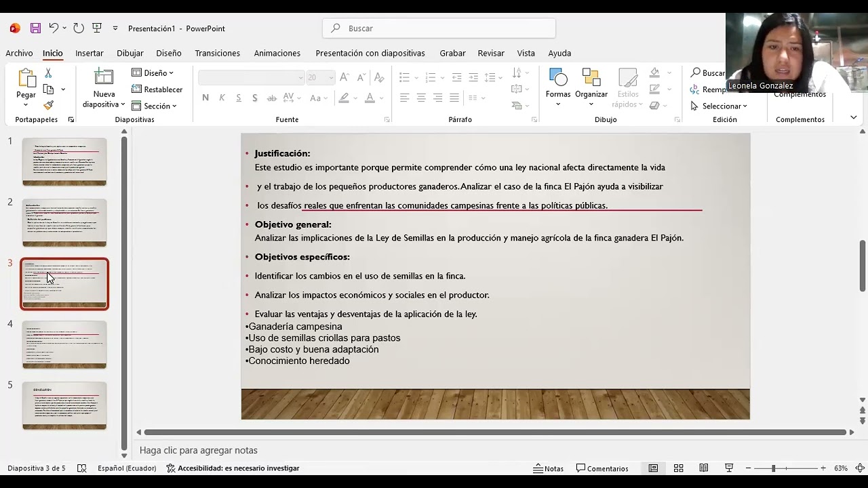The image size is (868, 488).
Task: Click Accesibilidad: es necesario investigar
Action: [233, 468]
